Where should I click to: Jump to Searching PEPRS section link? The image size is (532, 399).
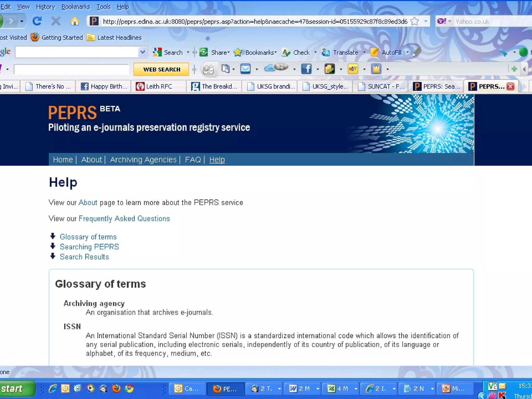[x=89, y=247]
